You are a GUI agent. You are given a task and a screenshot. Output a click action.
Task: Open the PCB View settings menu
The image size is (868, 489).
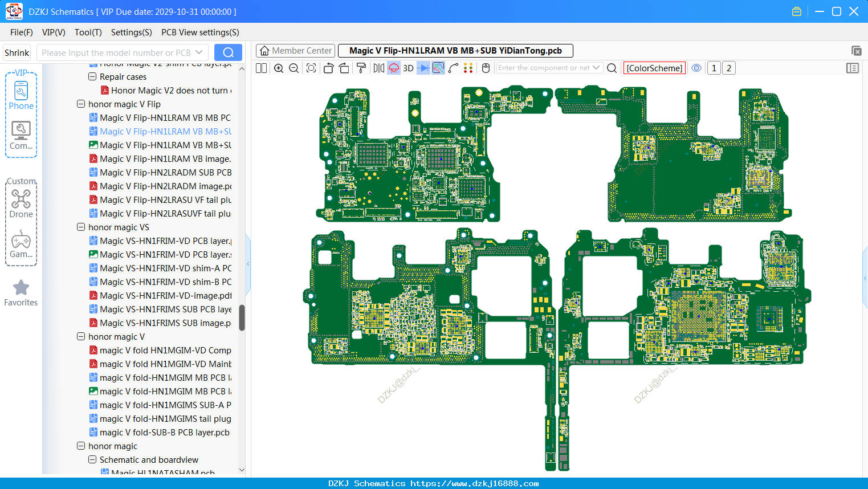point(200,32)
